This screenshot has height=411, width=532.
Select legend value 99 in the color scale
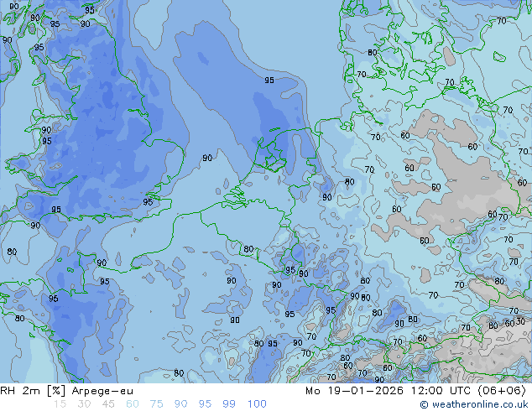pos(229,404)
